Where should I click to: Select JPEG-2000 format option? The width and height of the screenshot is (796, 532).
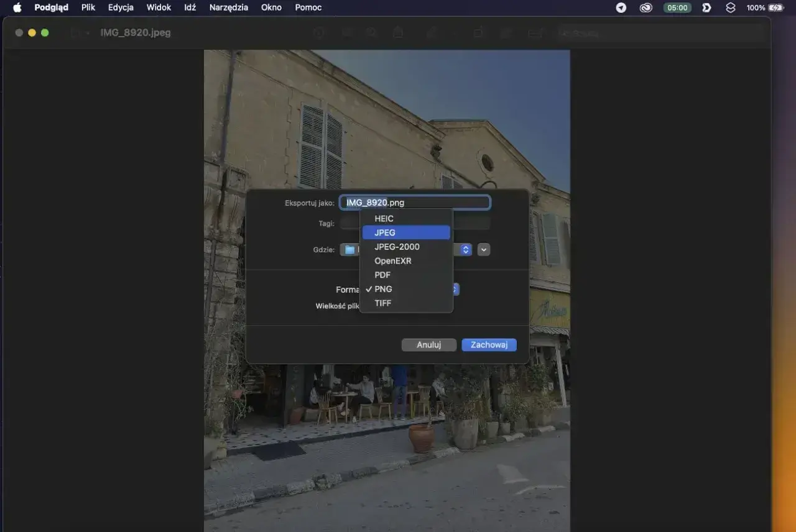406,247
